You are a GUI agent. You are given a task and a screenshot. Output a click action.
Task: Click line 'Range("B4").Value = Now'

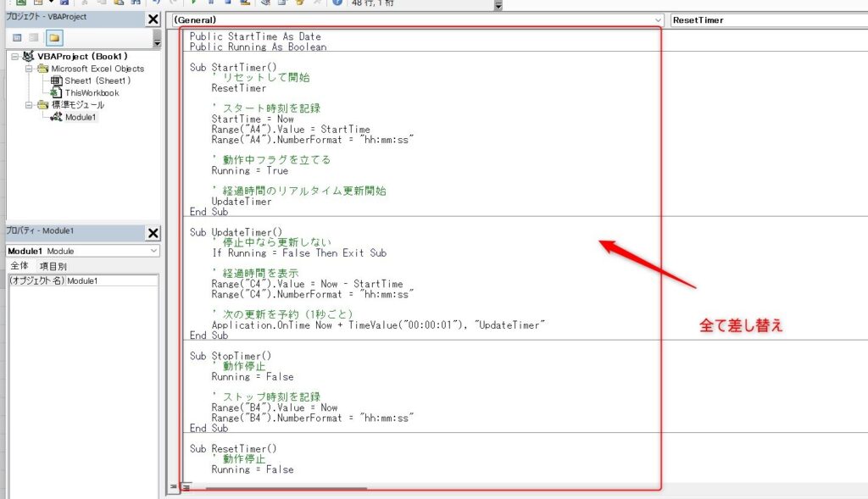pos(275,408)
